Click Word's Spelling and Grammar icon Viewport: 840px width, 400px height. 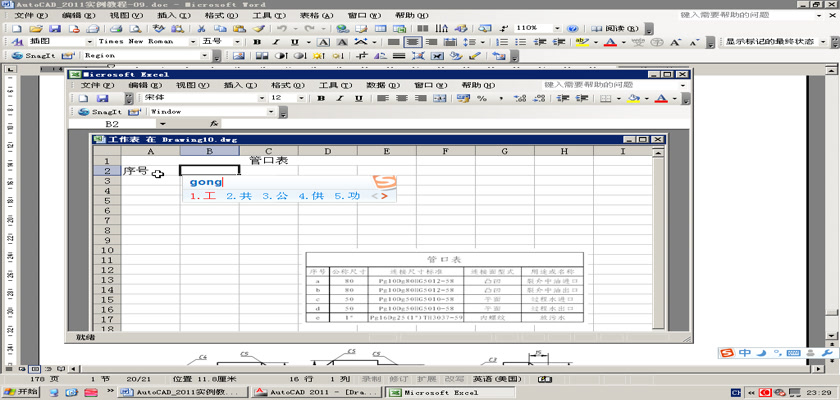click(159, 28)
